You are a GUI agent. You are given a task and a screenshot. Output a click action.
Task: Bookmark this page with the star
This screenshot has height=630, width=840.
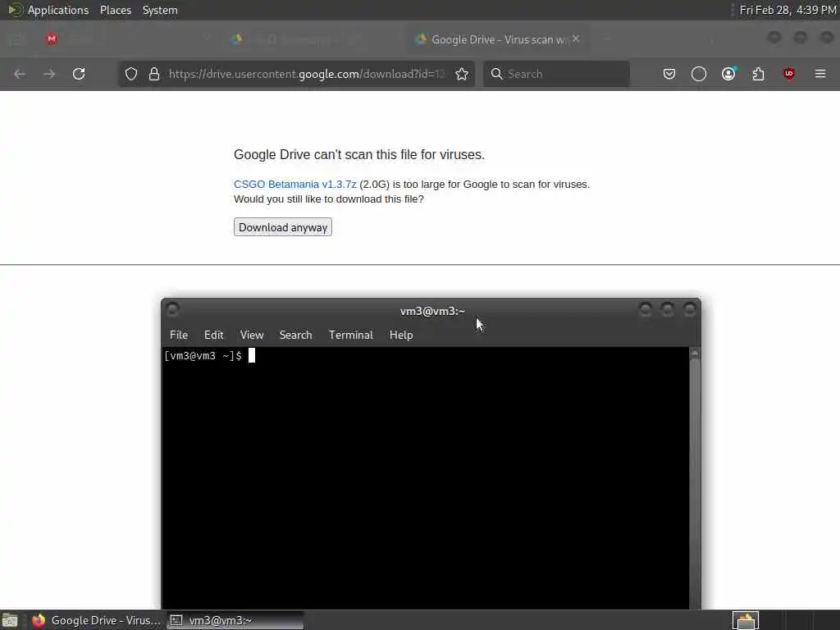tap(462, 74)
